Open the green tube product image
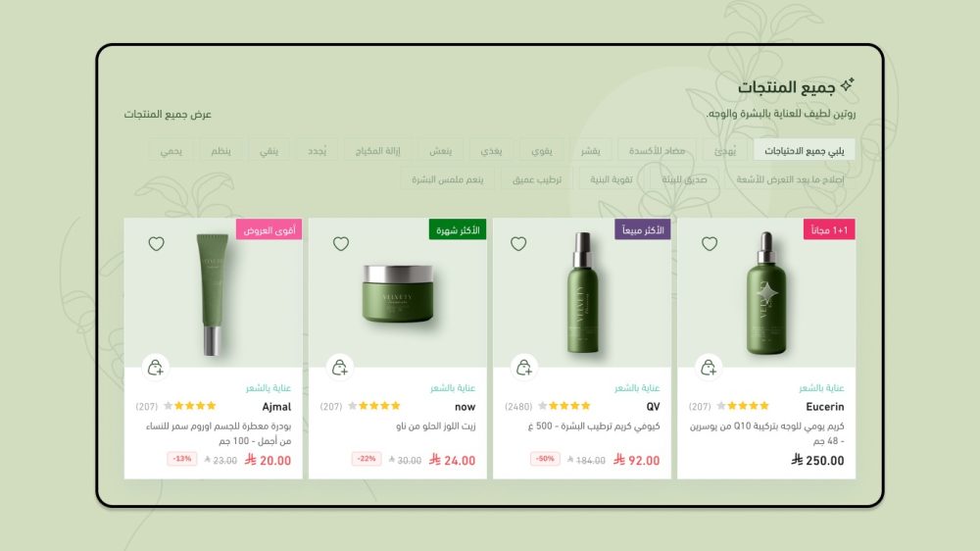Screen dimensions: 980x551 (x=212, y=294)
